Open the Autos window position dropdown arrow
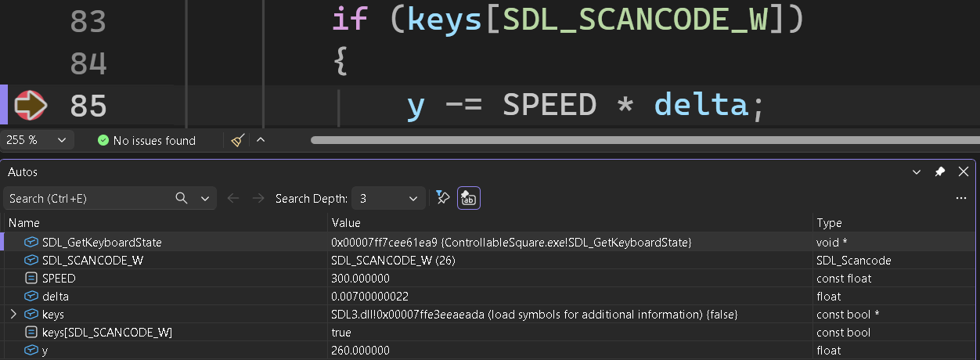The image size is (980, 360). pos(917,171)
